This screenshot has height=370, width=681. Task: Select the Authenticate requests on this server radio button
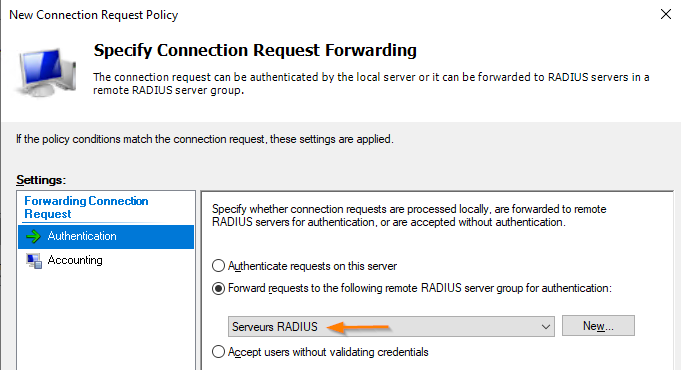[x=218, y=266]
